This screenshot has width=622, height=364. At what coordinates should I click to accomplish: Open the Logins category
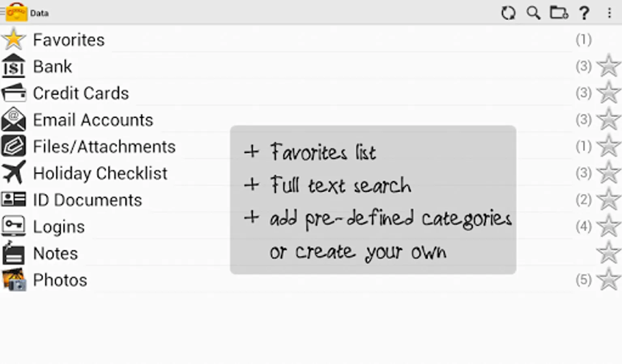pos(59,226)
